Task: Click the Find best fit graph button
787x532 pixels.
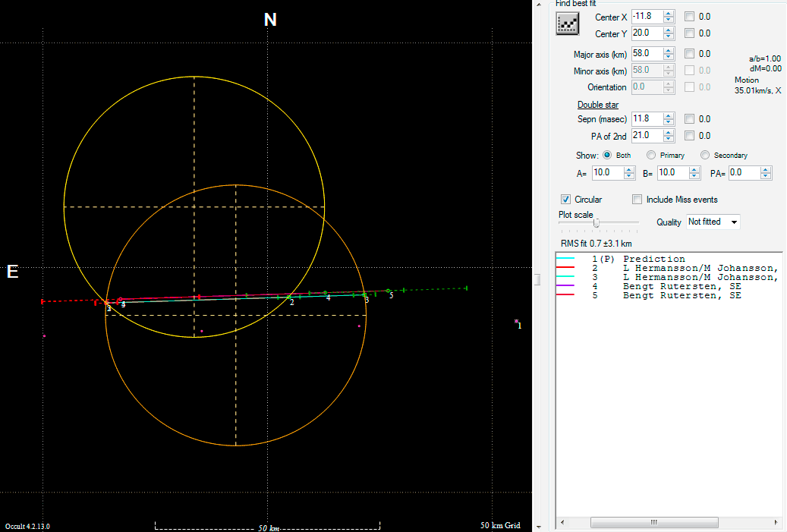Action: [568, 24]
